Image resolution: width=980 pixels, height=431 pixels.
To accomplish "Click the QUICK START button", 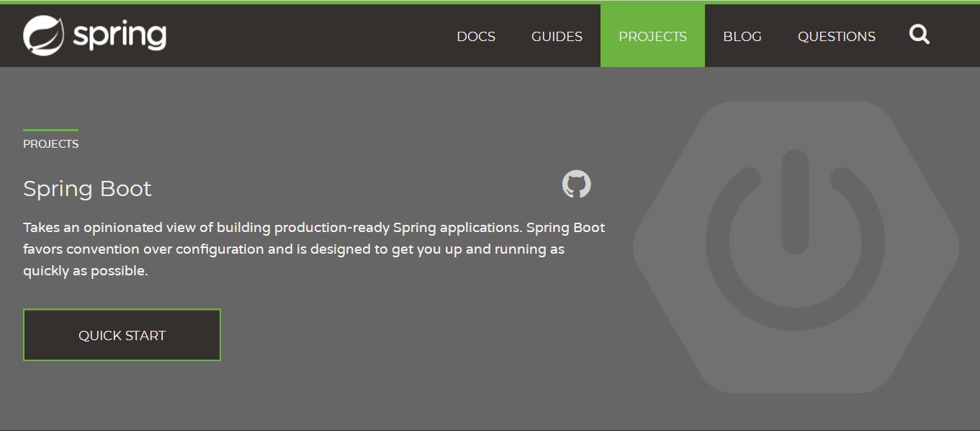I will click(122, 334).
